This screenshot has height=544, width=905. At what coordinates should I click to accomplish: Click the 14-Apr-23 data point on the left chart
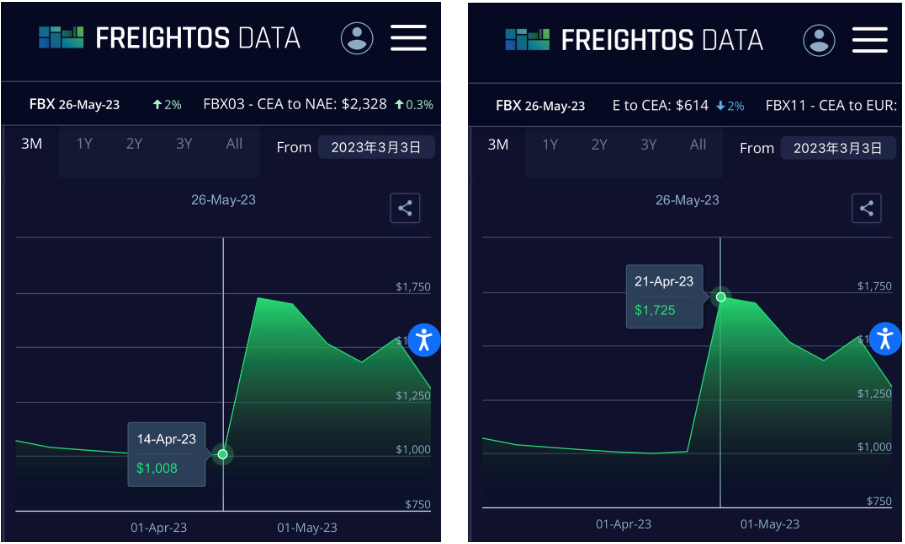(x=222, y=454)
